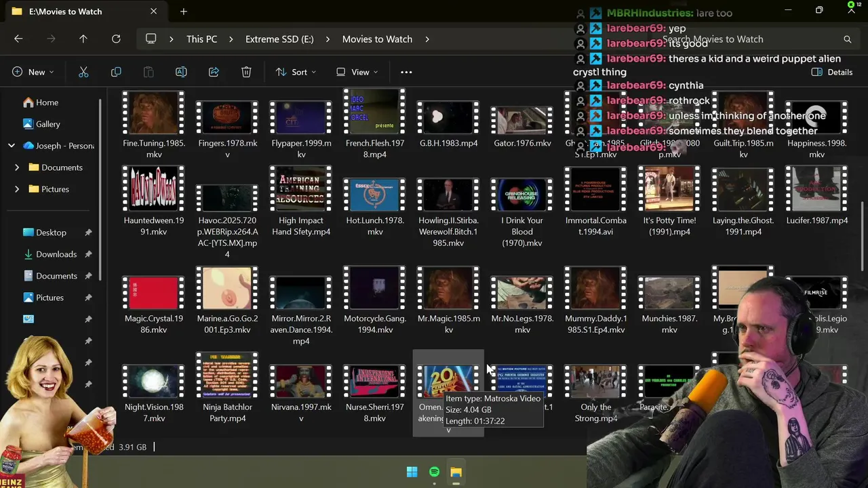The image size is (868, 488).
Task: Open File Explorer taskbar icon
Action: [456, 472]
